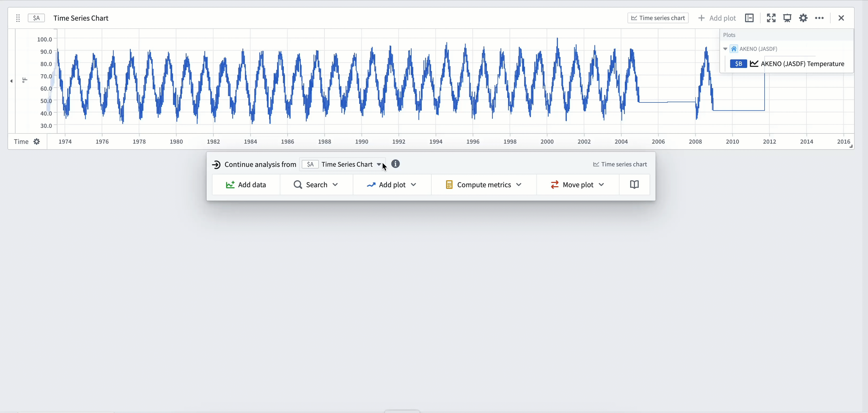The image size is (868, 413).
Task: Select the Time series chart tab at top right
Action: [658, 18]
